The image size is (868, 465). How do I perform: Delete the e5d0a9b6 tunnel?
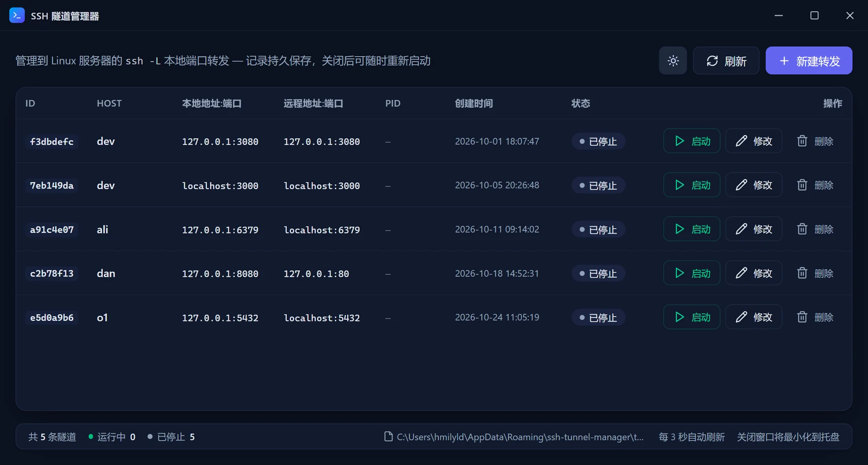815,317
